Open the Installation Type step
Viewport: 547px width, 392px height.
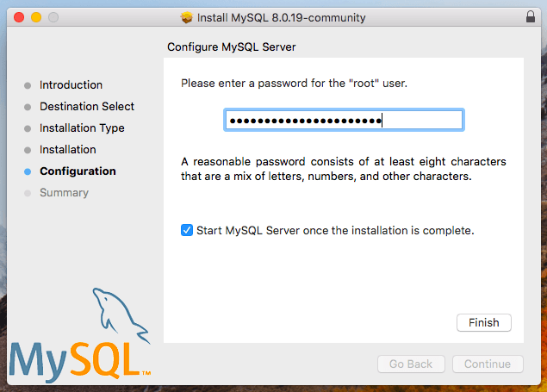click(82, 128)
